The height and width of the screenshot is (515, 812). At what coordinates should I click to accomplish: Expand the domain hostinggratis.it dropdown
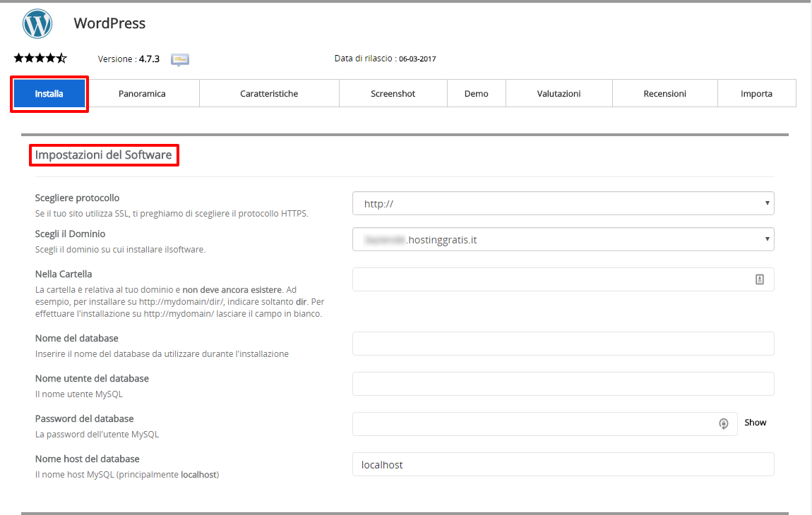coord(563,239)
